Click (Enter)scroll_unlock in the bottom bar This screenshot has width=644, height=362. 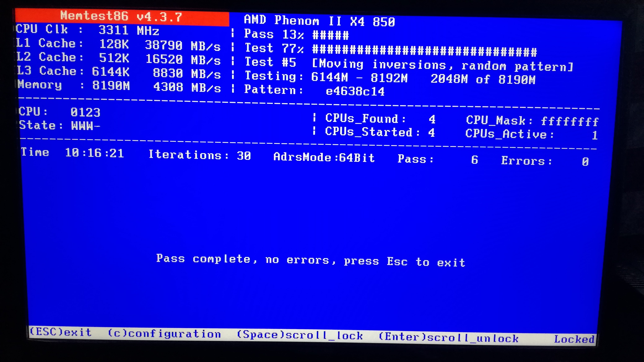pyautogui.click(x=448, y=338)
